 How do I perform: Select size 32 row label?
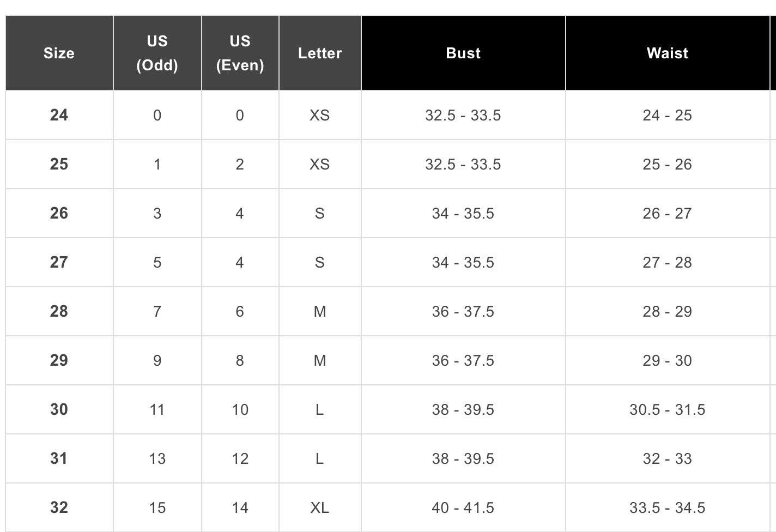(x=59, y=507)
